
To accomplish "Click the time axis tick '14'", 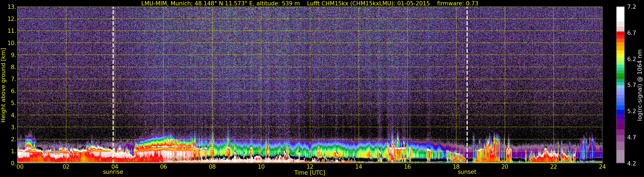I will (x=358, y=167).
